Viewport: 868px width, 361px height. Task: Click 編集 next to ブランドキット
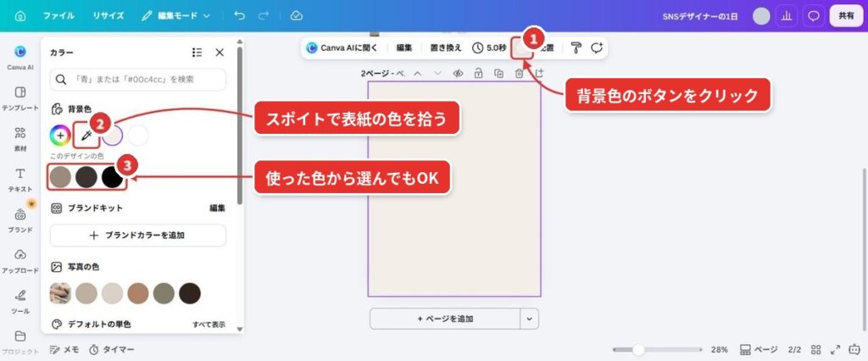(x=217, y=208)
